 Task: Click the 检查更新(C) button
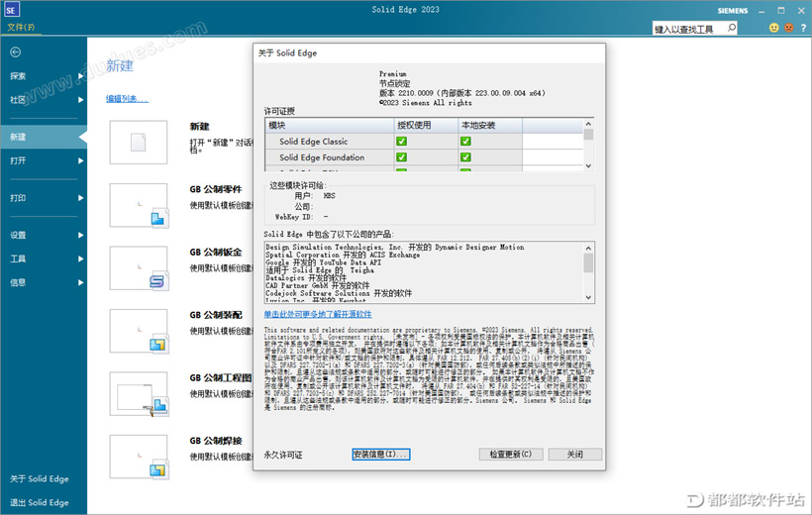(x=511, y=455)
